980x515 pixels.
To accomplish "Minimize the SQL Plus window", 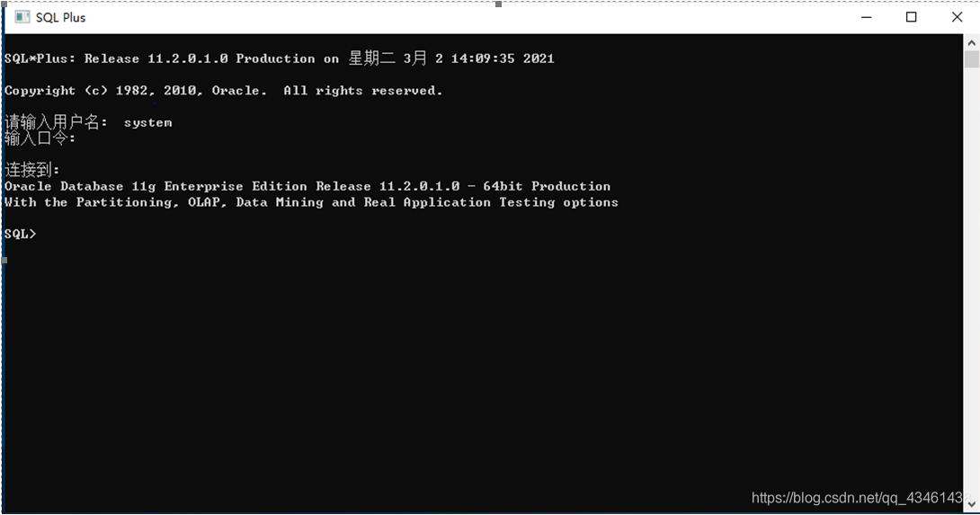I will point(866,17).
